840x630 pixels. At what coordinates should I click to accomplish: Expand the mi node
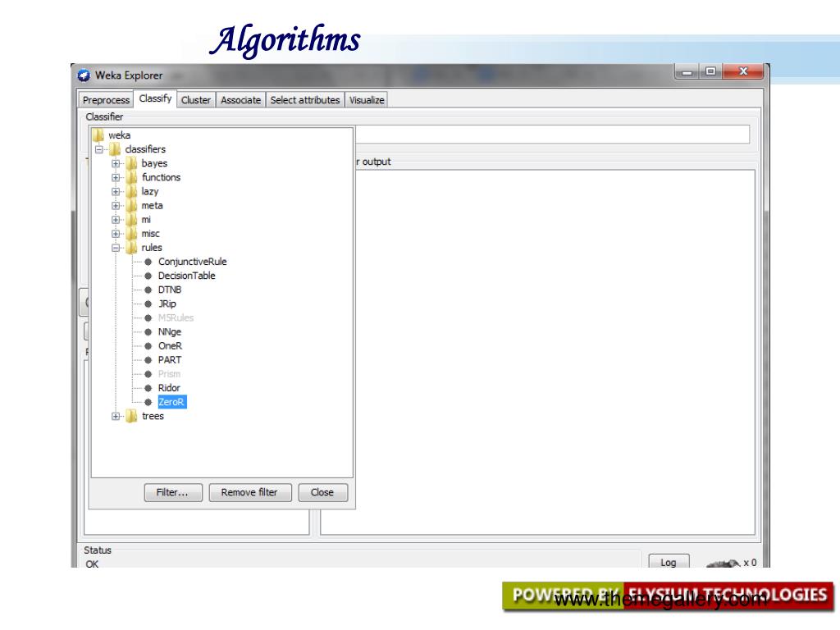[x=116, y=220]
